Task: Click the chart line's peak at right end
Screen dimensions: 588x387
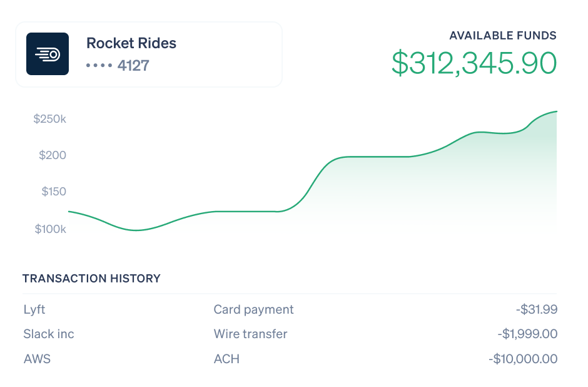Action: coord(556,111)
